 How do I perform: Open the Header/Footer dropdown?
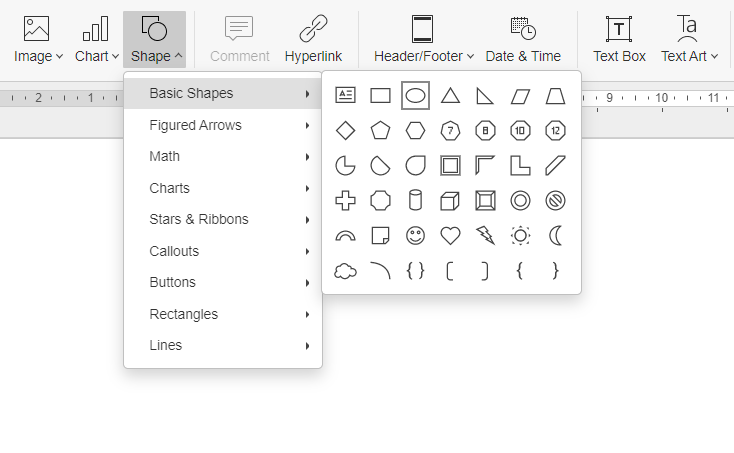pos(424,39)
